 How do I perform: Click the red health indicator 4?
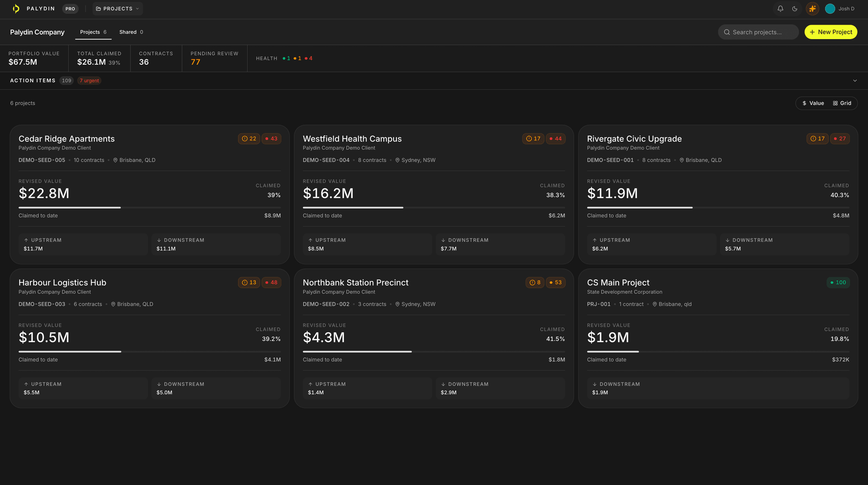pos(309,58)
